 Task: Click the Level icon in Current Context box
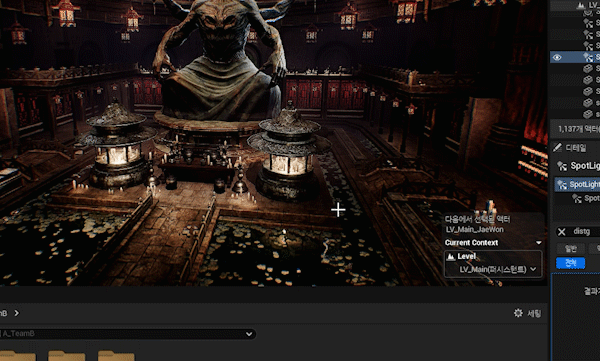coord(451,256)
